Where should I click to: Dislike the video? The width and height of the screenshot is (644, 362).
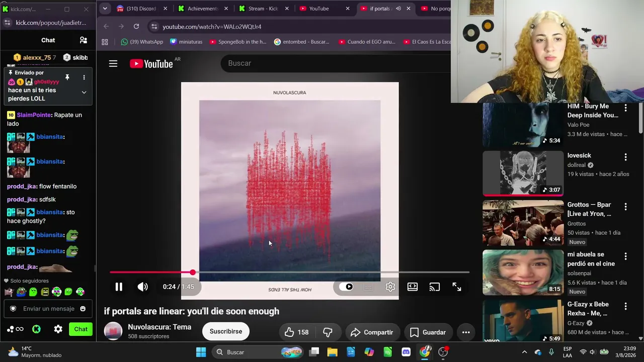click(x=328, y=332)
